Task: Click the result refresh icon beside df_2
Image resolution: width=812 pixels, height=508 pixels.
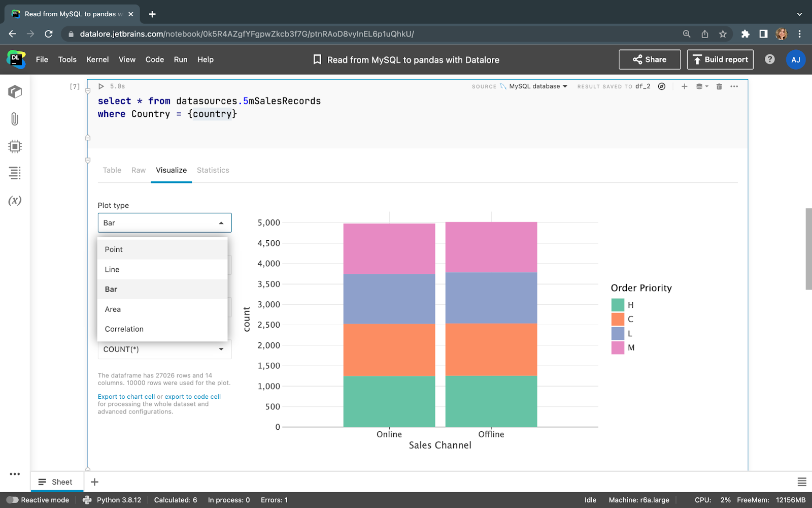Action: (x=662, y=86)
